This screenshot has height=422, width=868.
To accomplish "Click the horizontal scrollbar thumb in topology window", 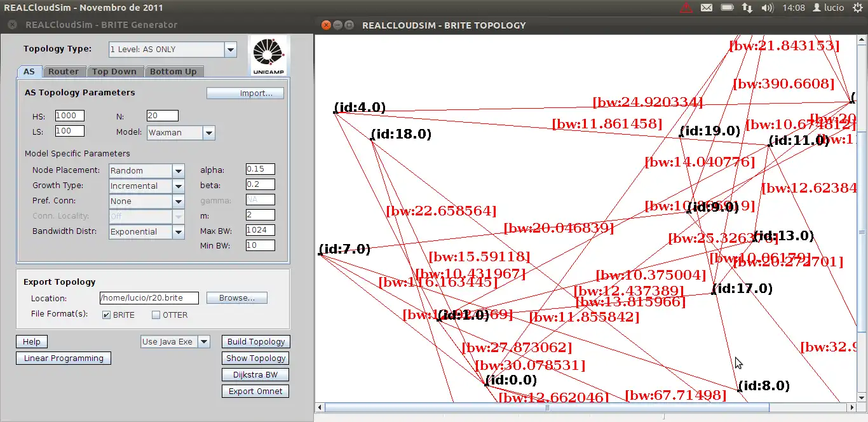I will 547,407.
